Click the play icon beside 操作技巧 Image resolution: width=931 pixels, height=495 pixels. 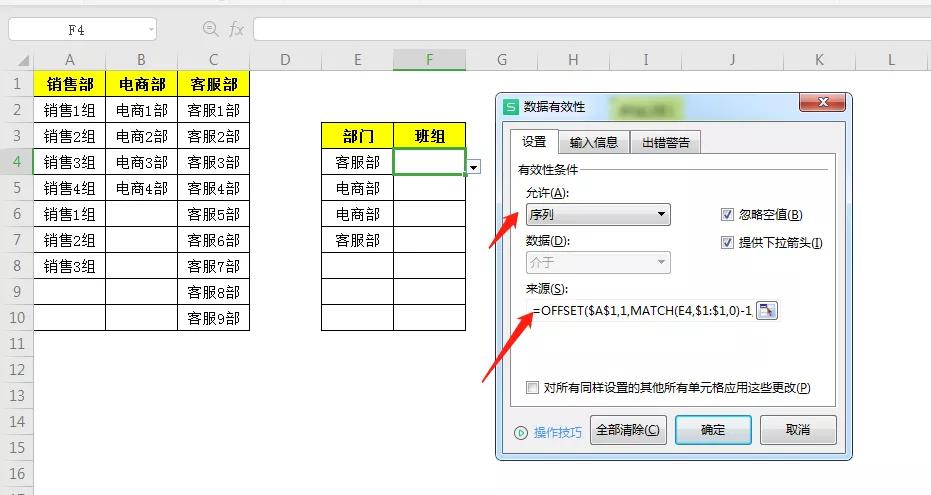[x=521, y=433]
